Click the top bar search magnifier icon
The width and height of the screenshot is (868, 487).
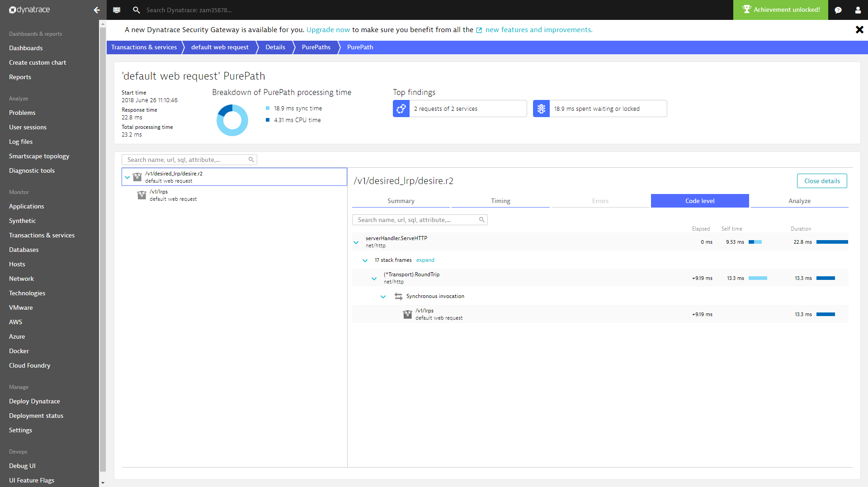click(136, 10)
